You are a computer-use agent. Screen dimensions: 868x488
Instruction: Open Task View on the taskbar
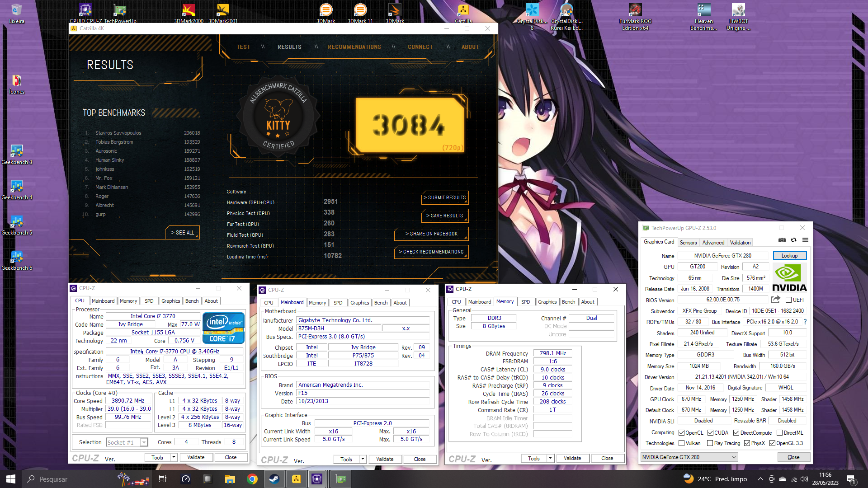(163, 479)
